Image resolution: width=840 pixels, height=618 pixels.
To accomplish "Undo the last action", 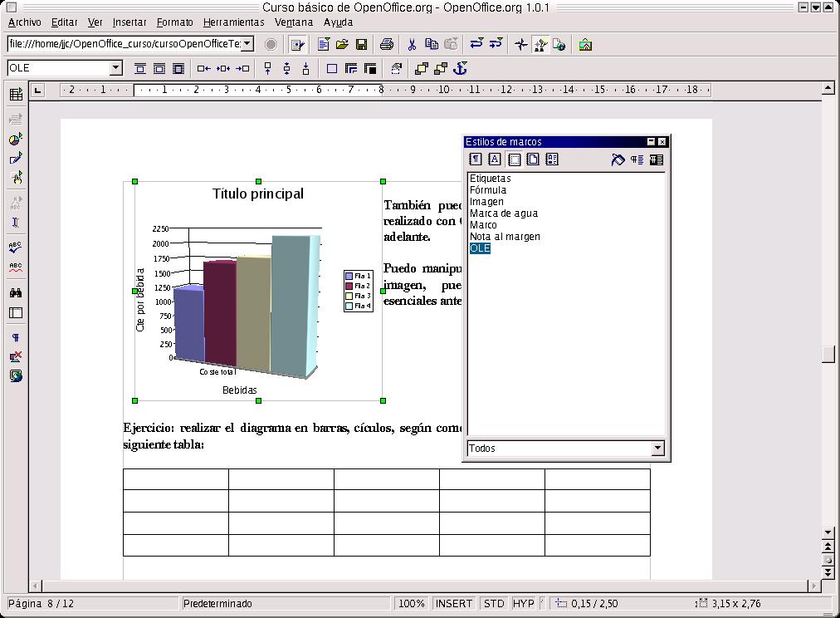I will (x=476, y=44).
